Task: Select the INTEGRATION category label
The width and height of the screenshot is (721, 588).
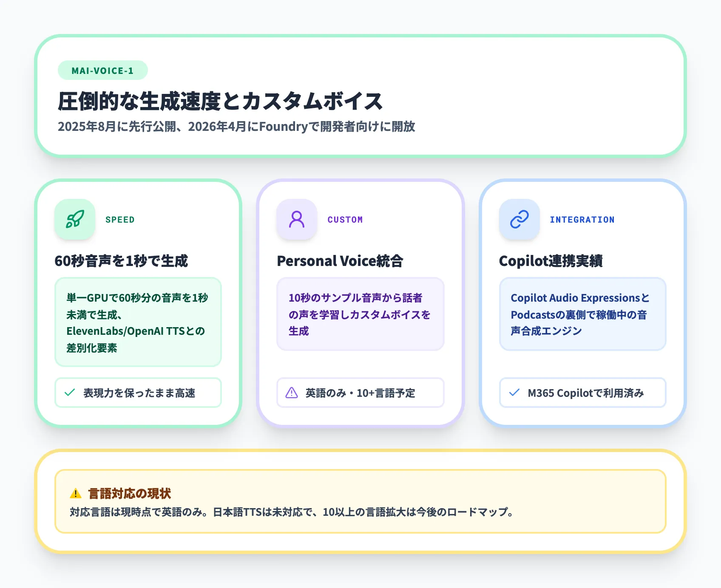Action: click(x=582, y=220)
